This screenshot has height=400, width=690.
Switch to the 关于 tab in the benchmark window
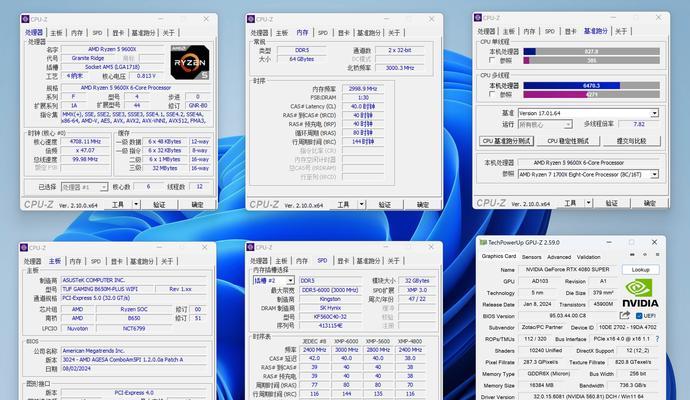621,31
